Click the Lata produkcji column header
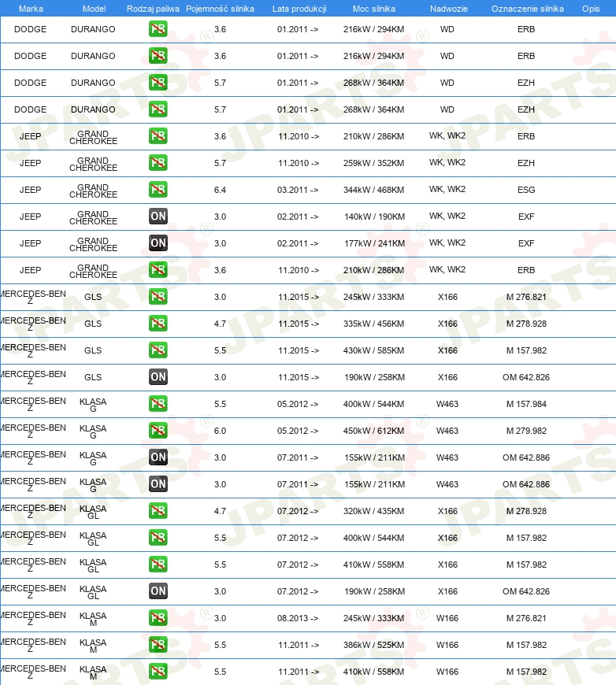 pos(299,9)
